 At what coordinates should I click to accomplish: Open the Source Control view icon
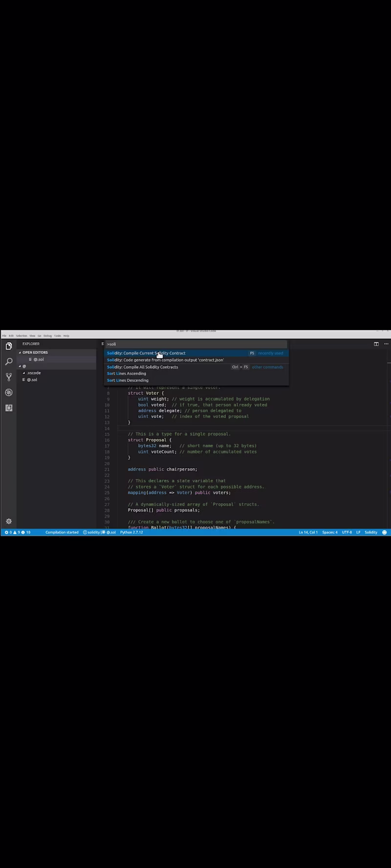pyautogui.click(x=9, y=377)
